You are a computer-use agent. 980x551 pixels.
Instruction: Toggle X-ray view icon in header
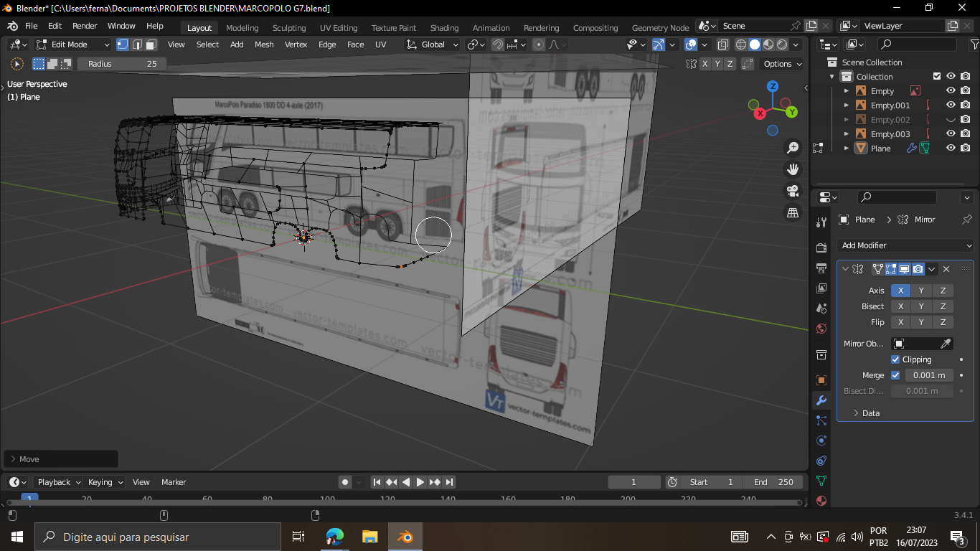click(724, 44)
